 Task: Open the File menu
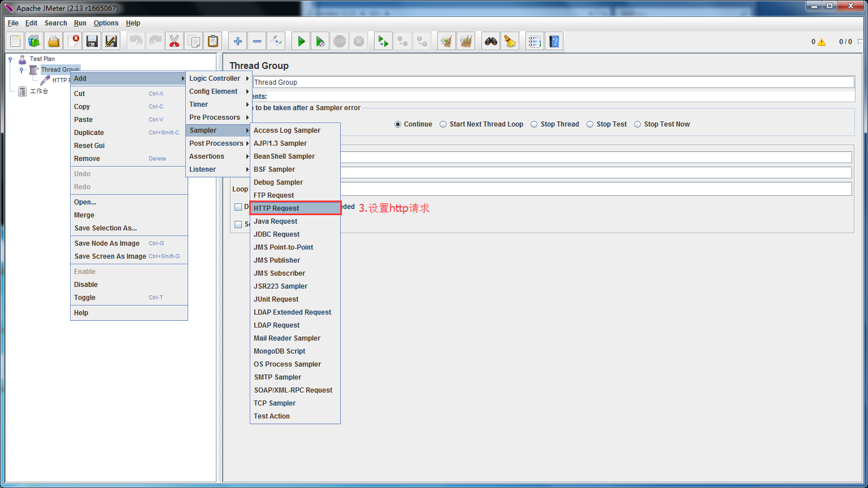click(13, 23)
